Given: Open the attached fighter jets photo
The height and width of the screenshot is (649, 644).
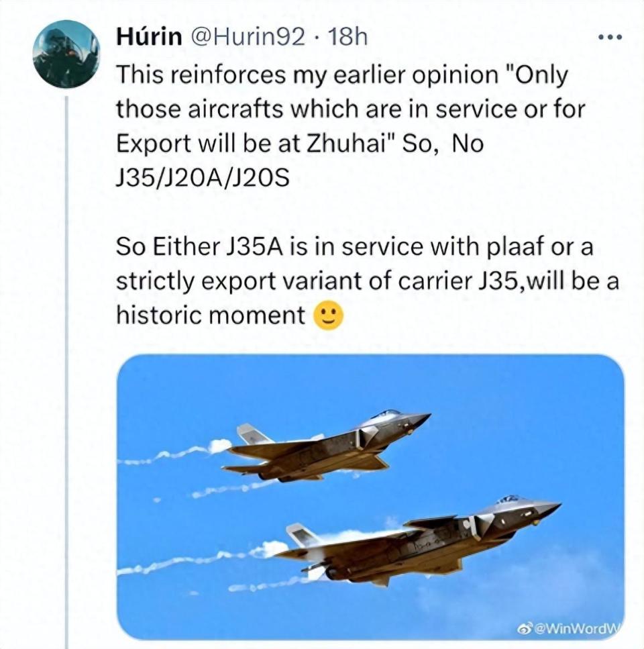Looking at the screenshot, I should tap(370, 497).
